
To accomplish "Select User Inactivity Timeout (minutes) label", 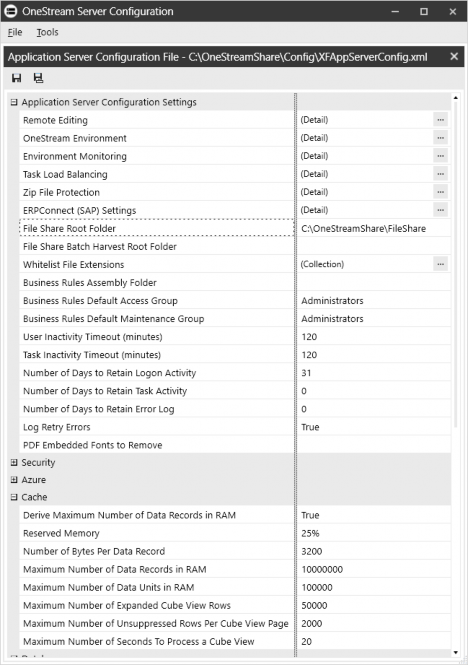I will click(x=92, y=337).
